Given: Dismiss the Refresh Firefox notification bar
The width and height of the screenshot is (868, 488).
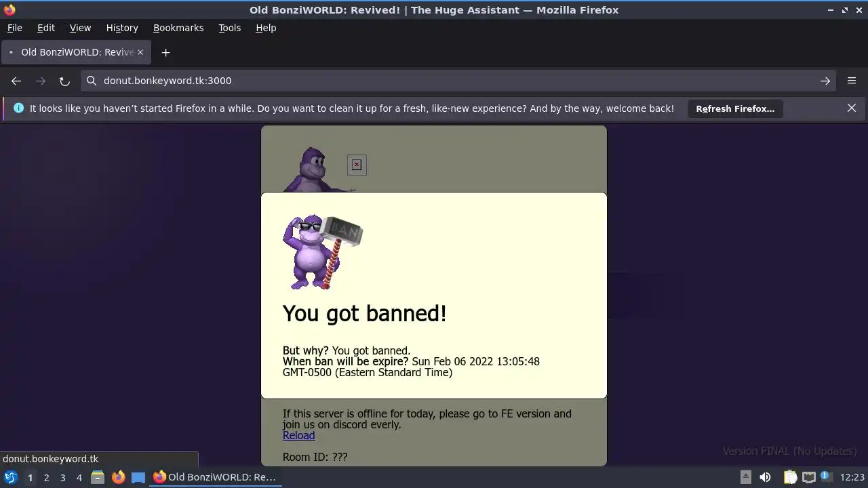Looking at the screenshot, I should coord(852,108).
